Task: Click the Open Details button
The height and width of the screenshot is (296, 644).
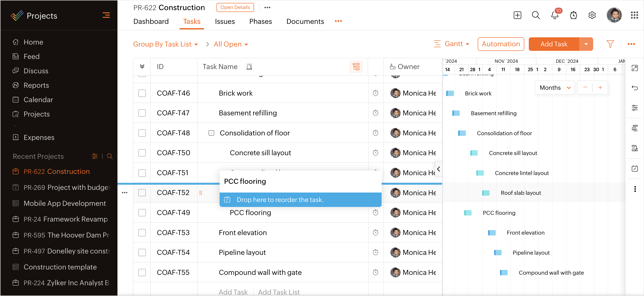Action: (x=235, y=7)
